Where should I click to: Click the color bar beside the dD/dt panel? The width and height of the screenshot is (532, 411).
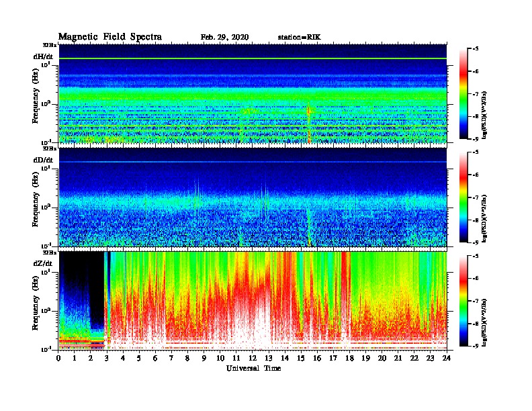click(x=463, y=197)
